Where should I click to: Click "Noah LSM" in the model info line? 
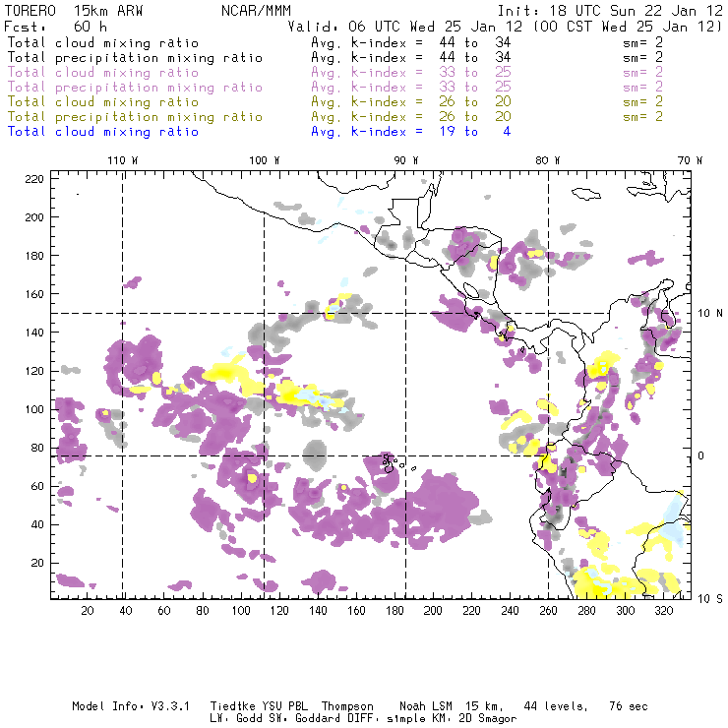pos(425,706)
